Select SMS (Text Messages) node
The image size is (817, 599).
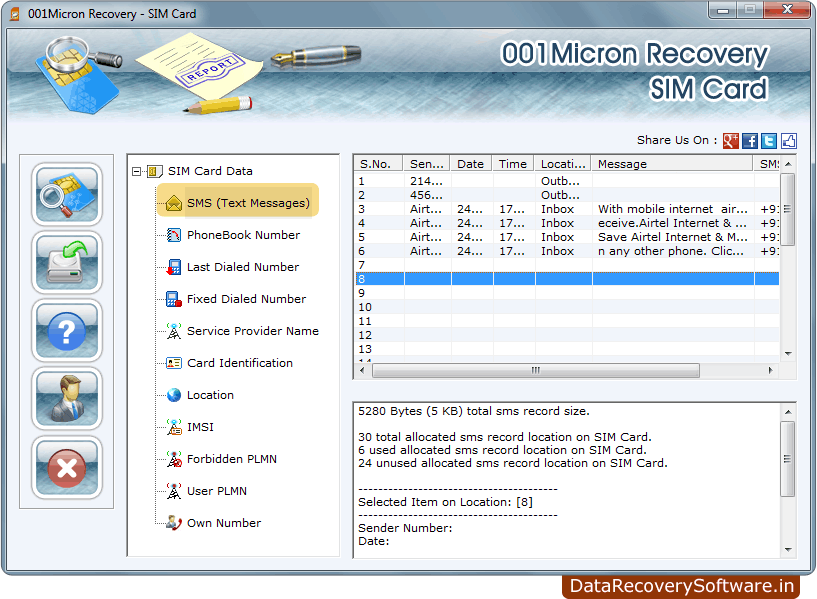coord(248,203)
